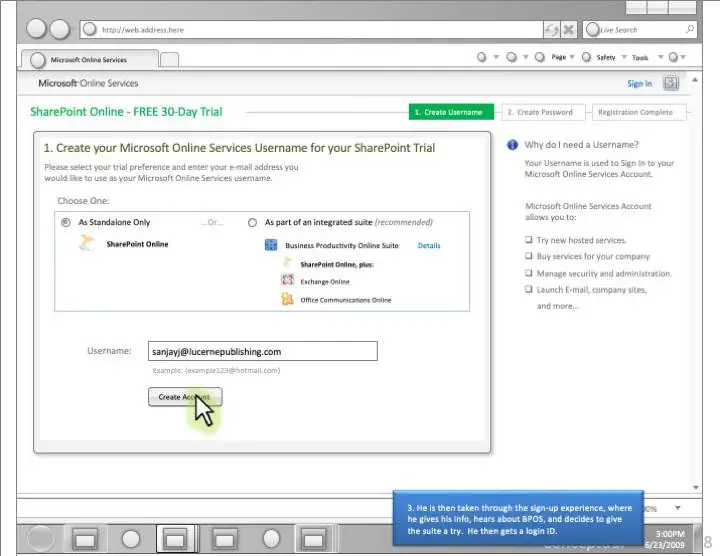
Task: Click the 'Why do I need a Username?' text
Action: tap(581, 145)
